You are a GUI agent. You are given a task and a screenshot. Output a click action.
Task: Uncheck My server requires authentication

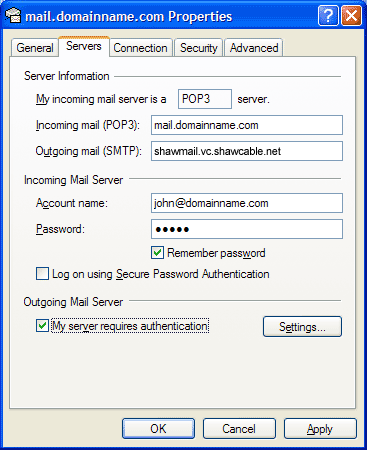[x=42, y=326]
